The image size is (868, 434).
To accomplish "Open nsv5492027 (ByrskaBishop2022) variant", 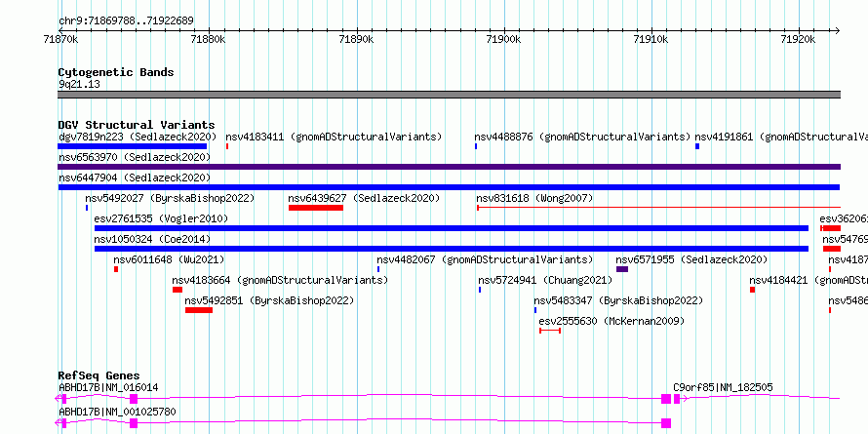I will [x=170, y=198].
